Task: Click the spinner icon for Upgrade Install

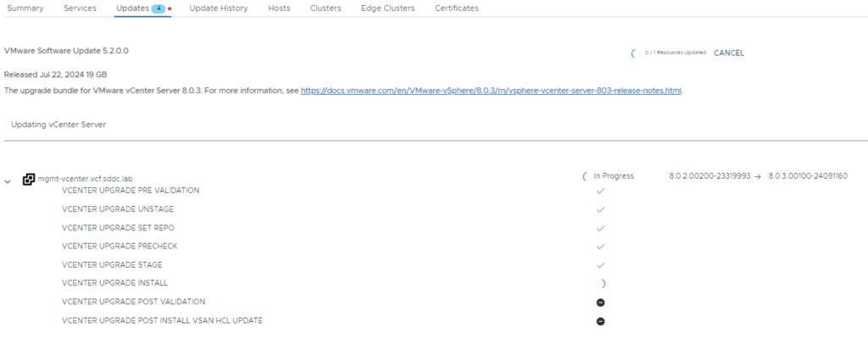Action: pyautogui.click(x=601, y=284)
